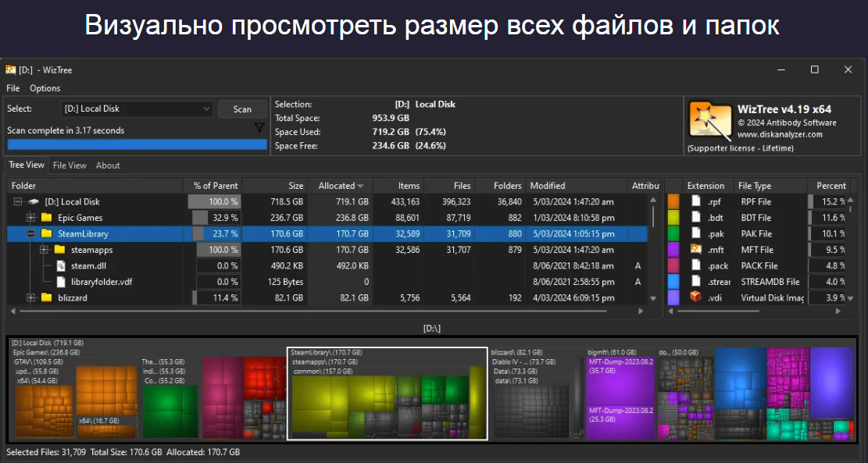Click the WizTree wand logo icon
868x463 pixels.
(710, 121)
